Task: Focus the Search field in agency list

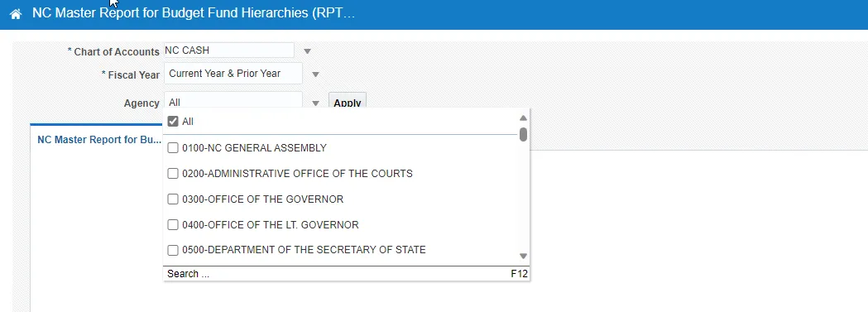Action: [338, 274]
